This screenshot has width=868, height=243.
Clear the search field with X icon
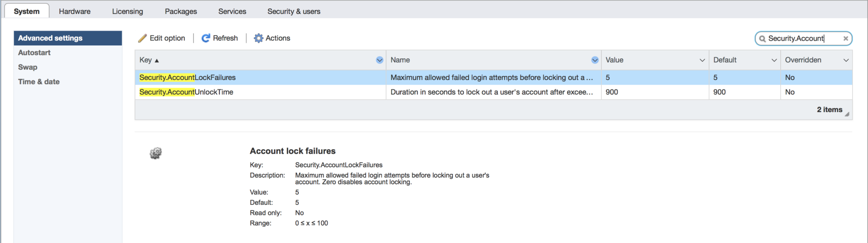[x=846, y=39]
